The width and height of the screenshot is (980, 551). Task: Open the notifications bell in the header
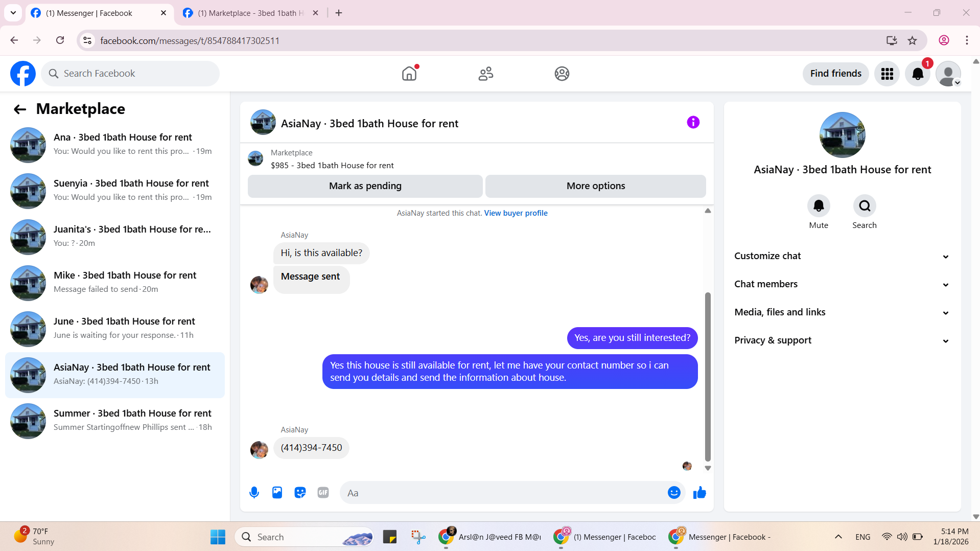(918, 74)
